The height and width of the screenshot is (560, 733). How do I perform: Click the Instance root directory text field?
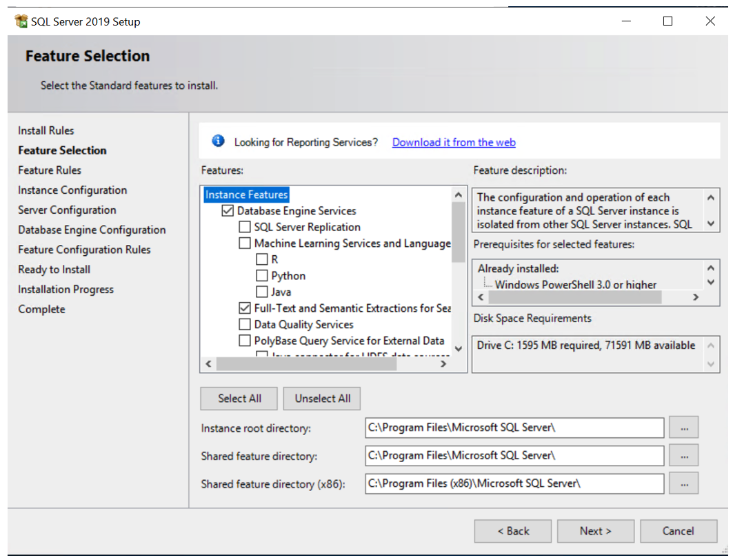514,428
